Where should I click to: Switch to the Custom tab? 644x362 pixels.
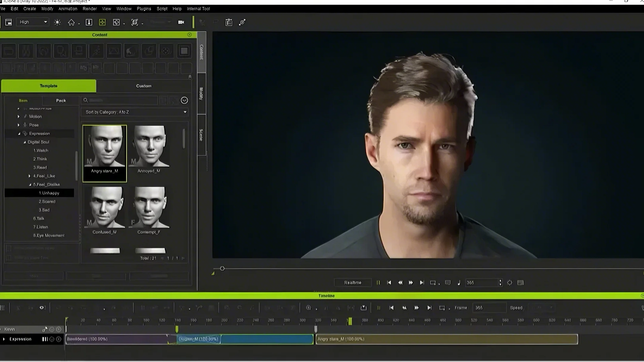point(144,86)
